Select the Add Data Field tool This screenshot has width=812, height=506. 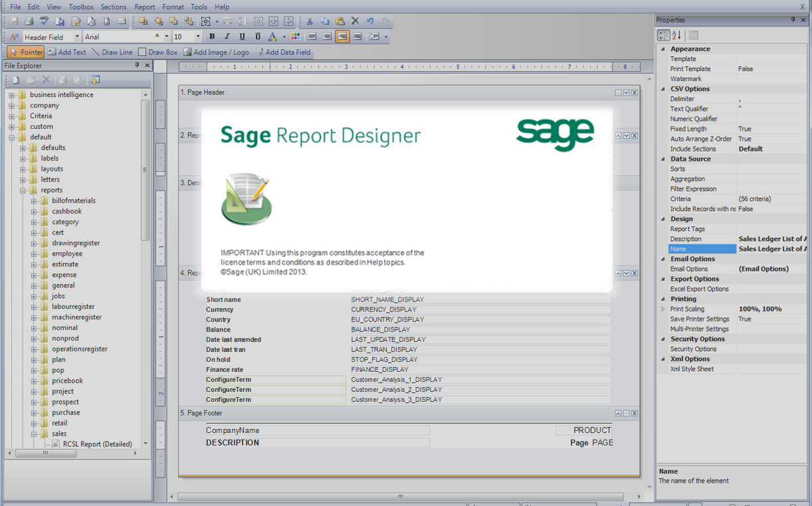283,52
